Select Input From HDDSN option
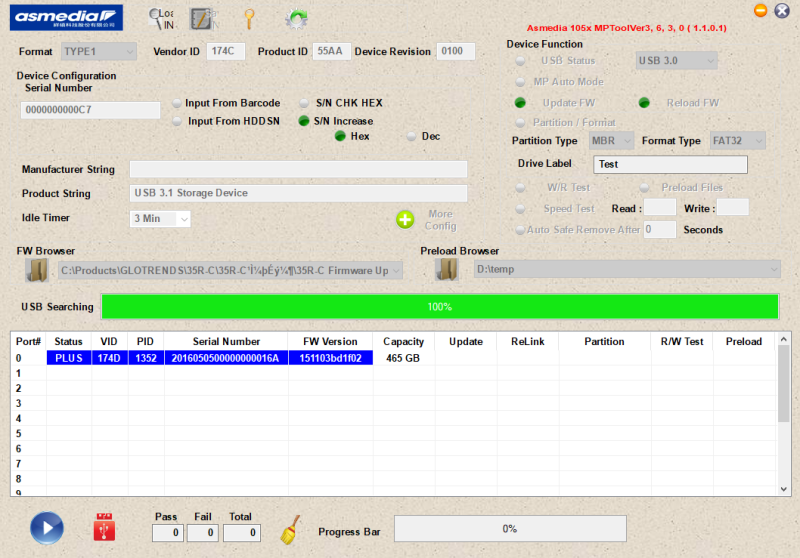This screenshot has width=800, height=558. coord(177,121)
